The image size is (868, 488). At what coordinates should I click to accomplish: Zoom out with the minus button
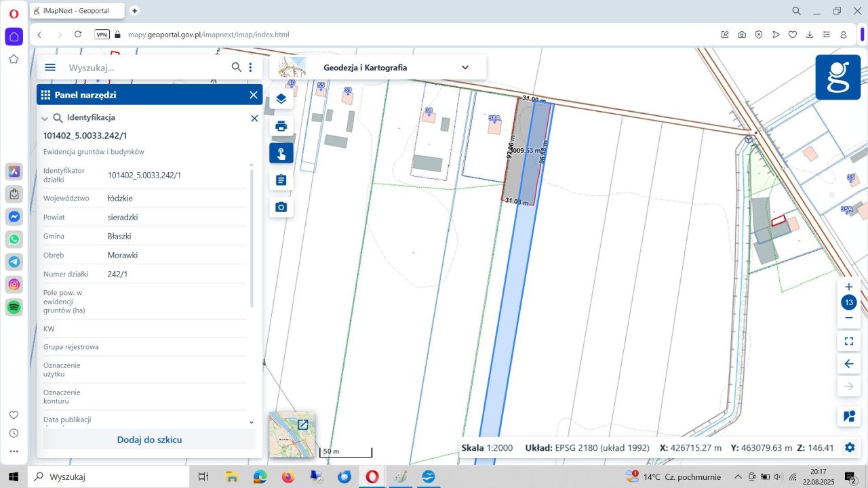tap(848, 318)
